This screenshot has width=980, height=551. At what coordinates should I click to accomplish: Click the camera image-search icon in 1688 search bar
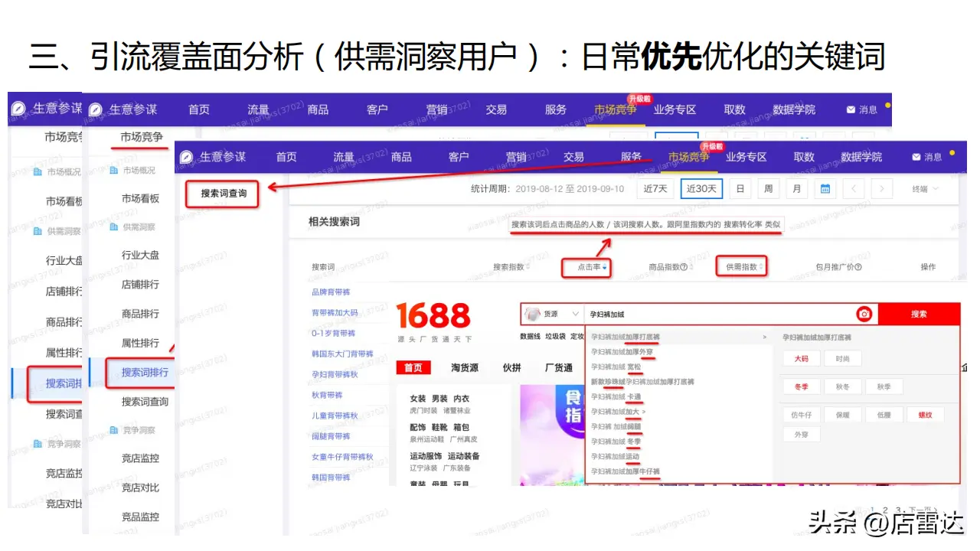tap(864, 314)
